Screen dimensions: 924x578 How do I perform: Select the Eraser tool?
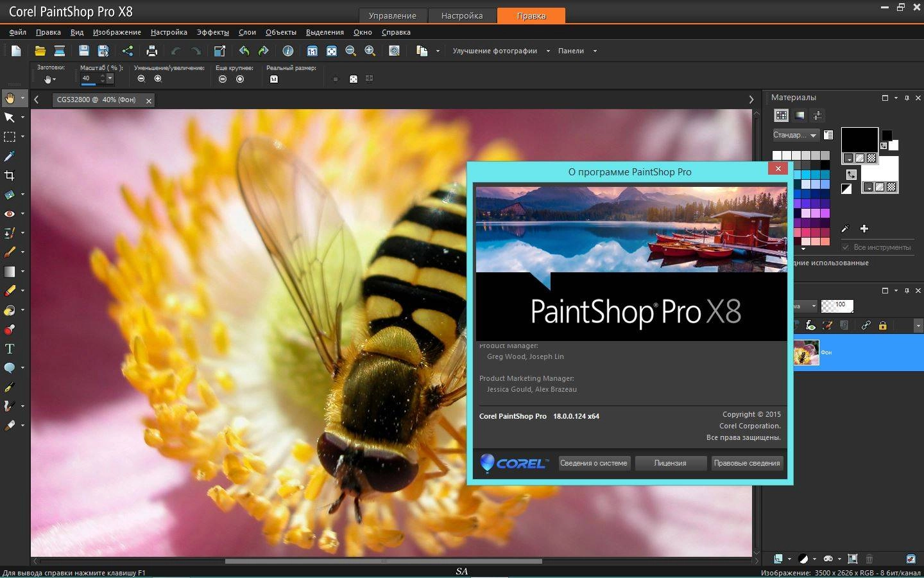coord(10,291)
